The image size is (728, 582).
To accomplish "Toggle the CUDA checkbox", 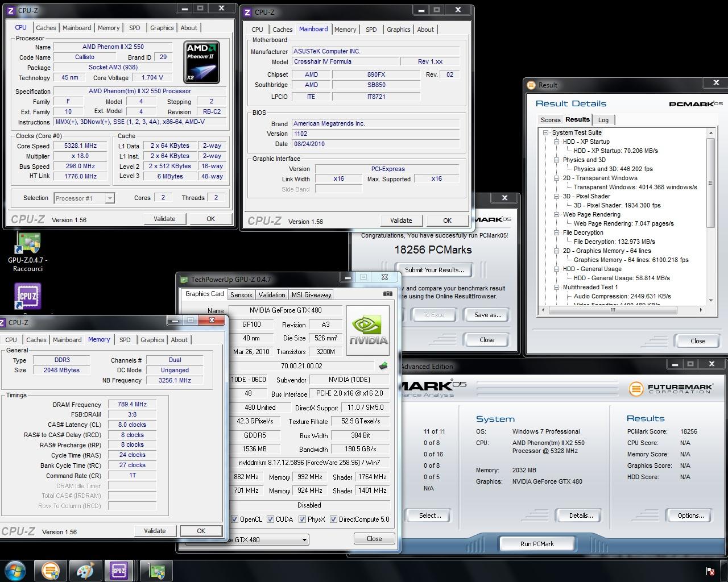I will (270, 519).
